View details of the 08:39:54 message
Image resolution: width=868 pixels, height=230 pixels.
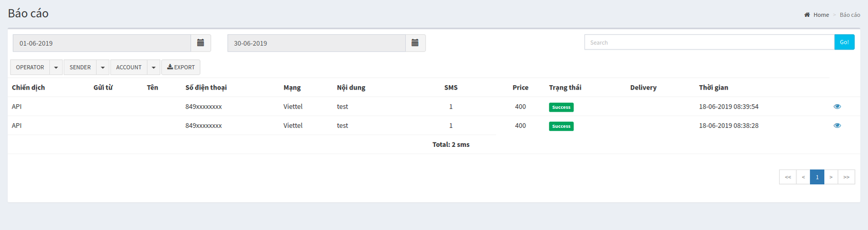837,107
